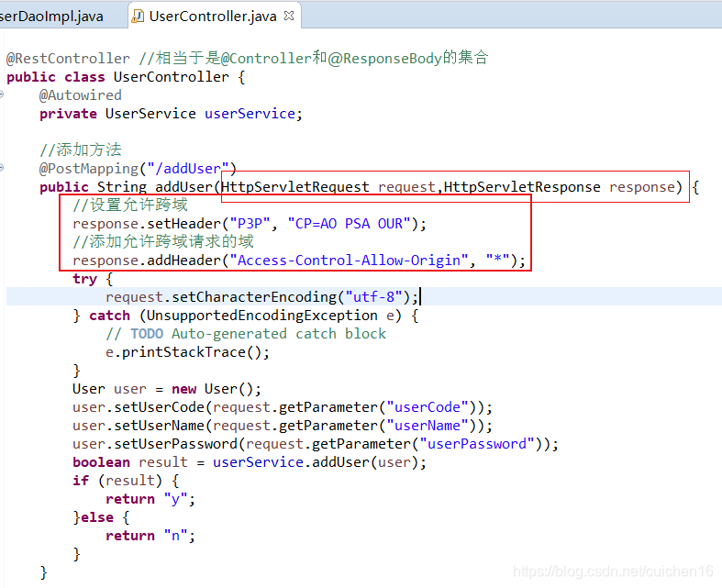This screenshot has height=588, width=722.
Task: Click the "P3P" string literal
Action: coord(250,224)
